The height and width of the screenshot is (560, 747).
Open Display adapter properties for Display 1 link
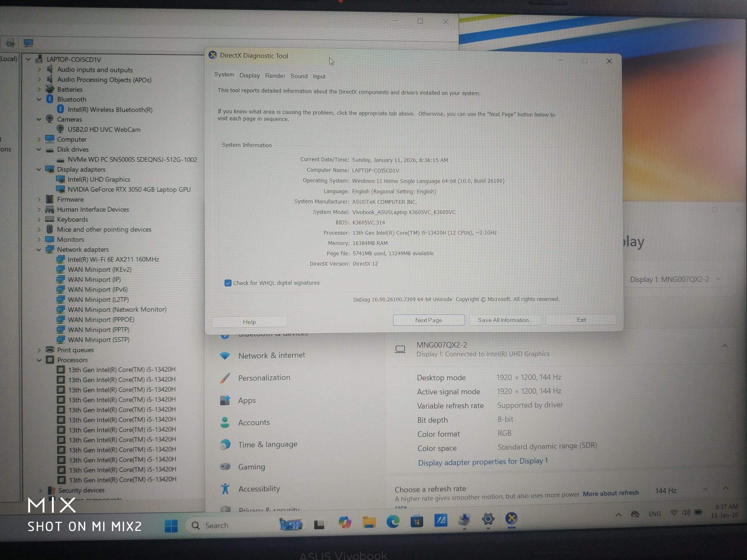click(483, 462)
